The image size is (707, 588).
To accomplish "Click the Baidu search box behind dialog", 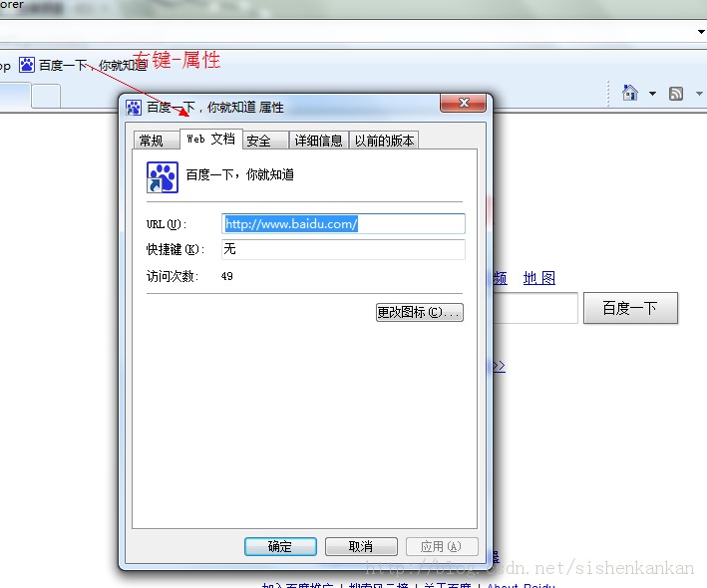I will 535,308.
